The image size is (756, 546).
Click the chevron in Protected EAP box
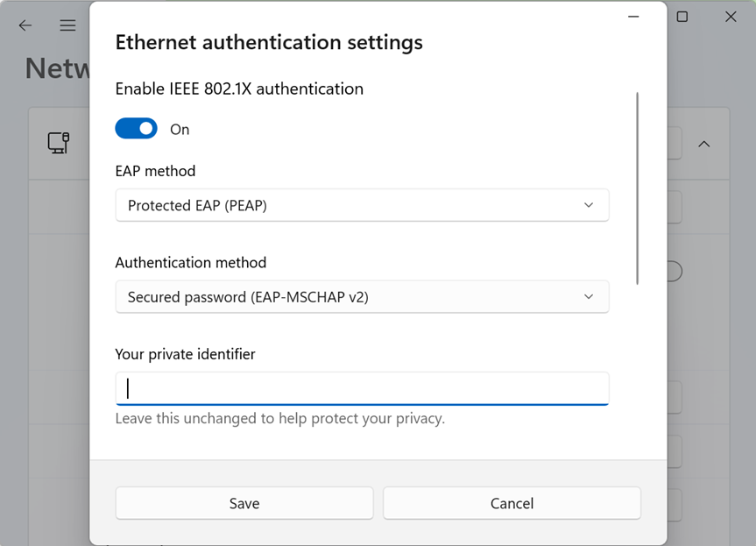(589, 205)
